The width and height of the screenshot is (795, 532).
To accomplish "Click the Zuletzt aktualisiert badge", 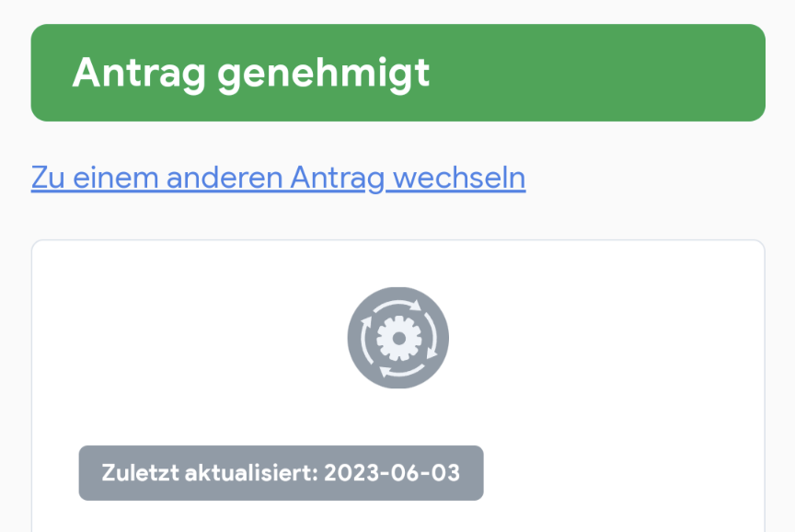I will click(281, 473).
